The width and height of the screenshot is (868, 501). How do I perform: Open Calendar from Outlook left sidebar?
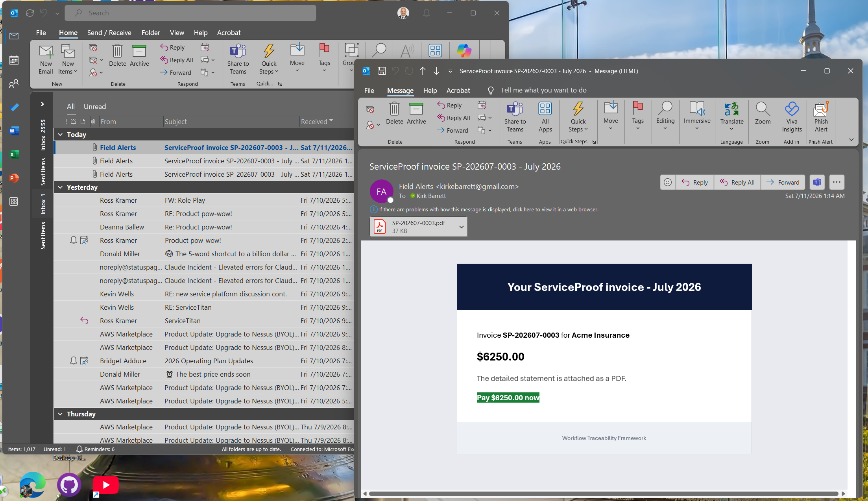click(x=14, y=60)
